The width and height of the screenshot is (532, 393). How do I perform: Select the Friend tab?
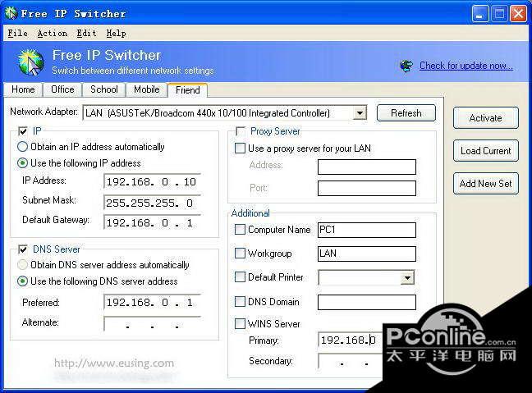pos(188,90)
